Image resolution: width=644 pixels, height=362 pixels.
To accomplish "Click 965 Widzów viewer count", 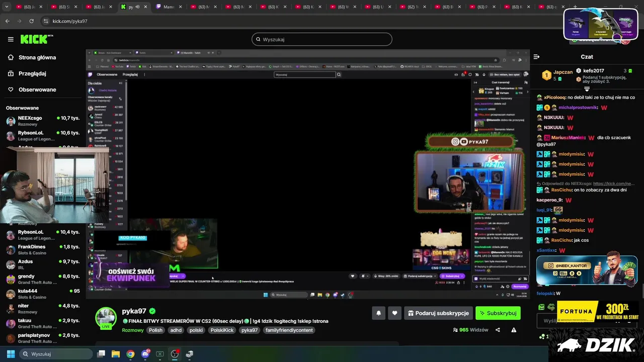I will point(470,330).
